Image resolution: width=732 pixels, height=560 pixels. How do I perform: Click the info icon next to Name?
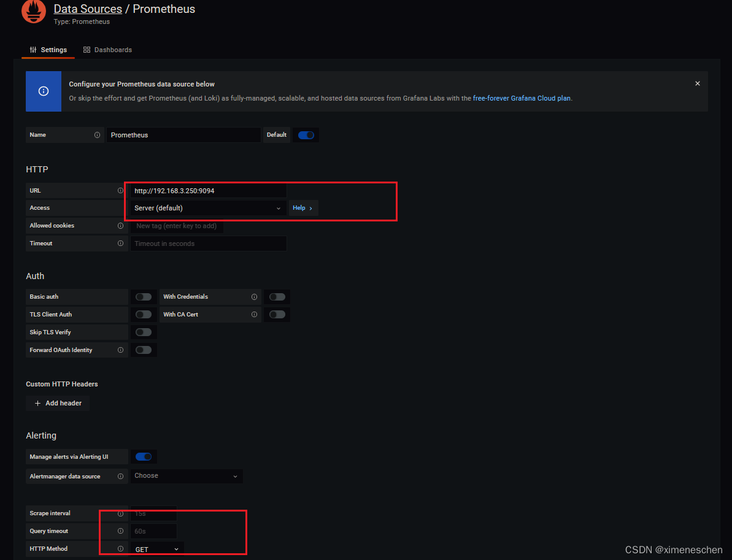[97, 135]
